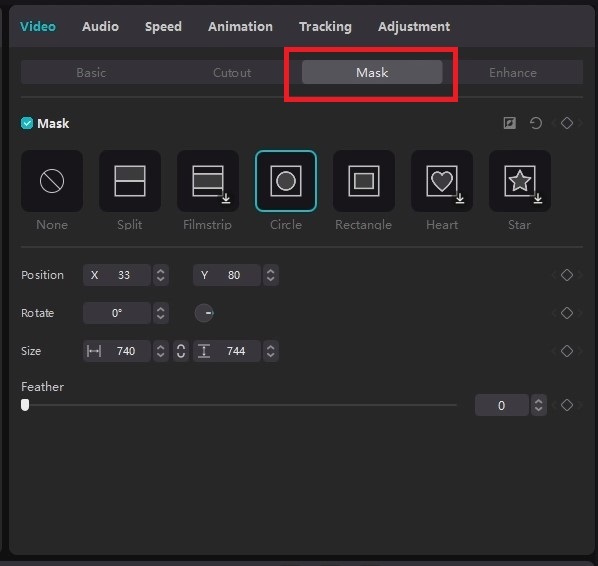
Task: Choose the Star mask shape
Action: (x=520, y=181)
